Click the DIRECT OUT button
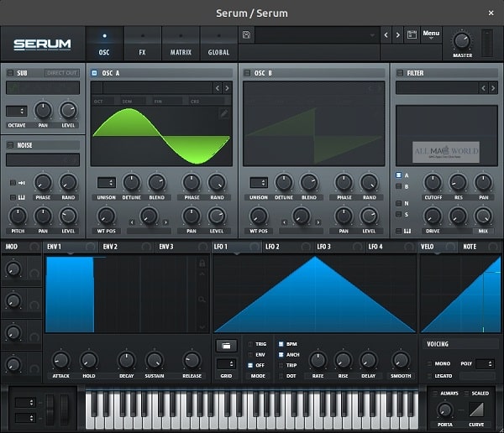The width and height of the screenshot is (504, 433). (61, 73)
